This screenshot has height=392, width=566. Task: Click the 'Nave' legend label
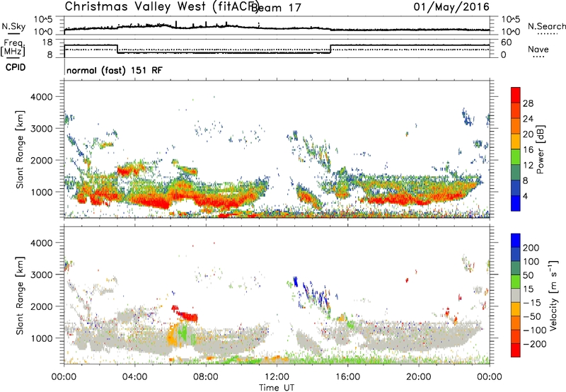[x=538, y=49]
